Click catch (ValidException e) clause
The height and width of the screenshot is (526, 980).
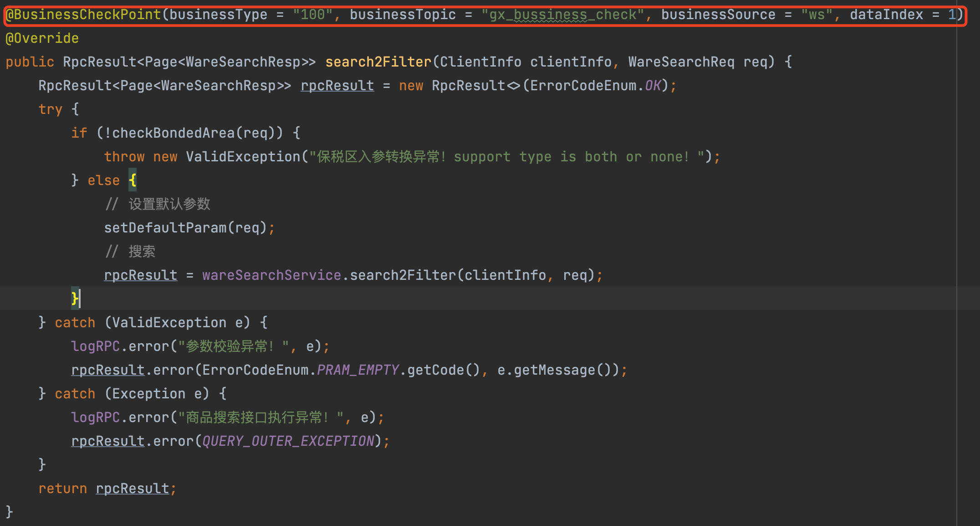153,323
